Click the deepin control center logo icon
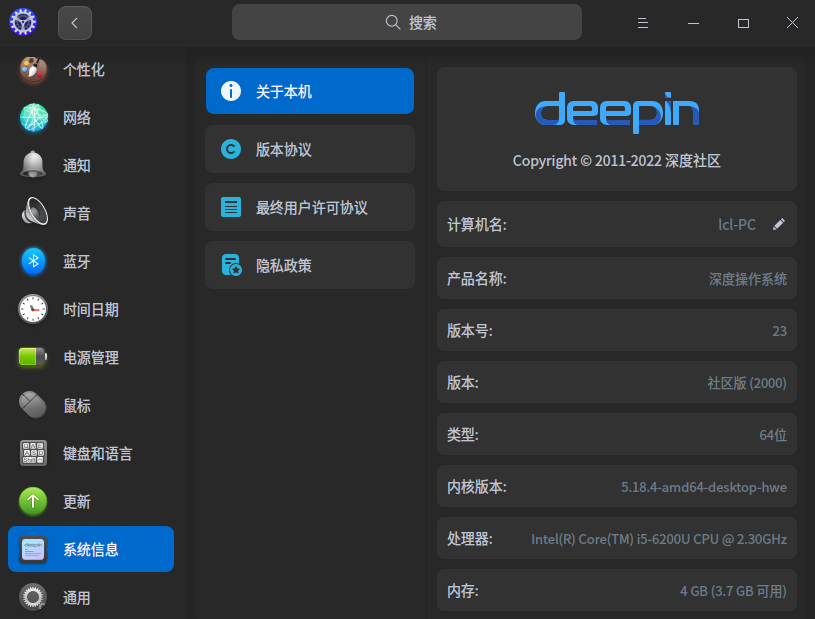815x619 pixels. click(22, 21)
